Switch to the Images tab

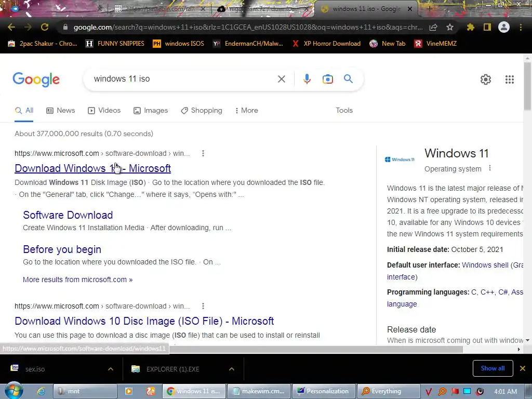(x=151, y=111)
